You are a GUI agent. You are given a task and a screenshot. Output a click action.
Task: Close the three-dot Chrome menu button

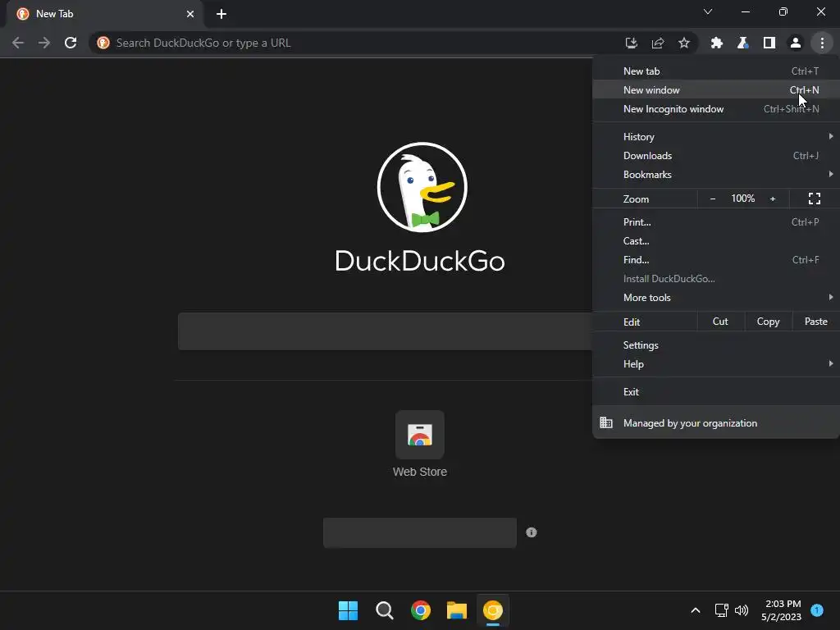[822, 43]
